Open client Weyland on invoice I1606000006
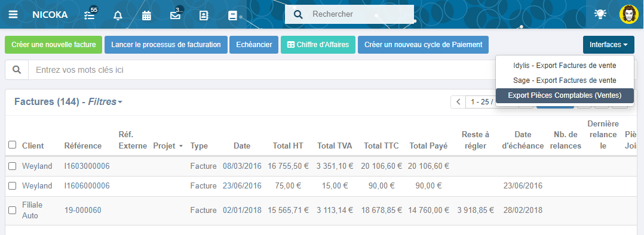This screenshot has height=235, width=644. point(37,185)
